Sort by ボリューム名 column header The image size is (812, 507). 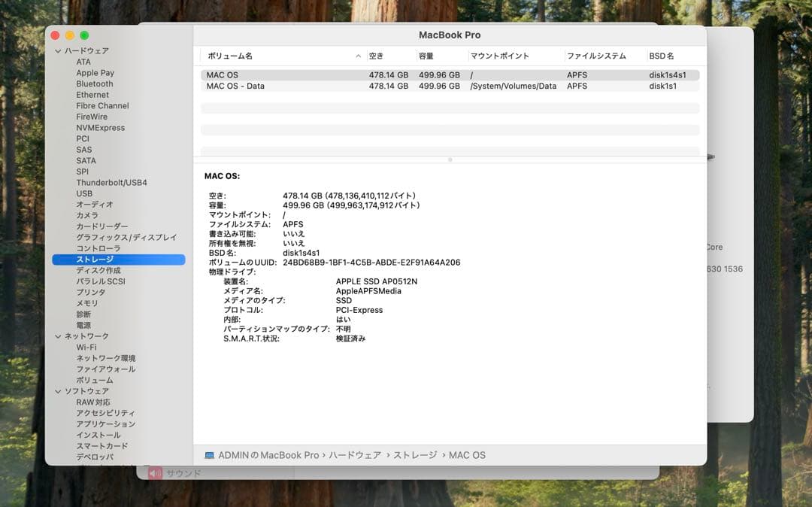[x=230, y=56]
